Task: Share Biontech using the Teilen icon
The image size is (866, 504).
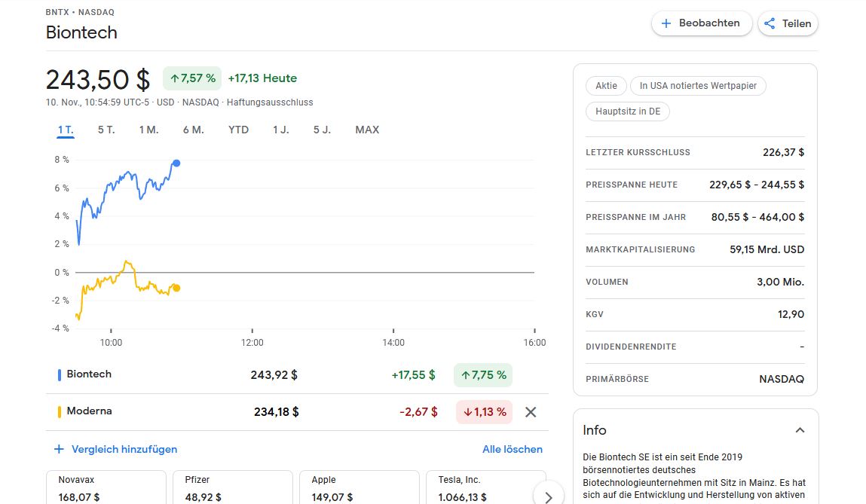Action: click(x=769, y=23)
